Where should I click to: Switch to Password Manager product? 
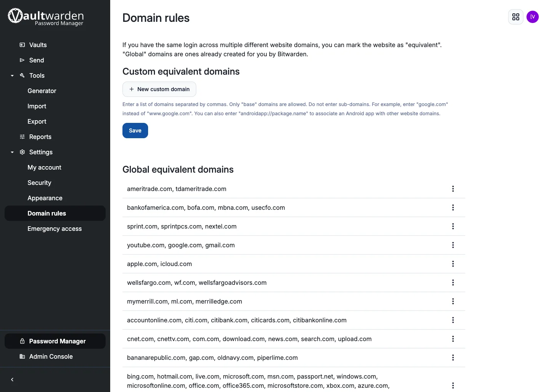point(55,341)
